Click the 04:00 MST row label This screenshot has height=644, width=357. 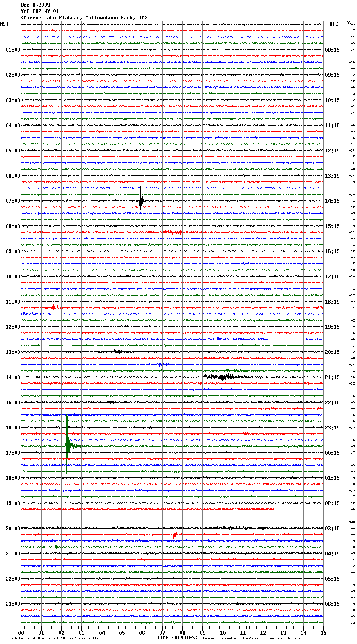click(13, 126)
